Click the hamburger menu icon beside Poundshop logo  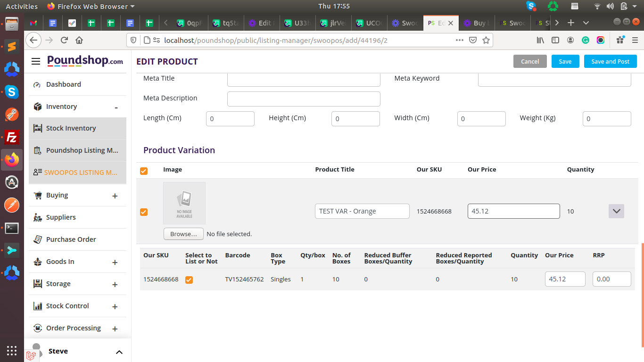click(x=36, y=61)
